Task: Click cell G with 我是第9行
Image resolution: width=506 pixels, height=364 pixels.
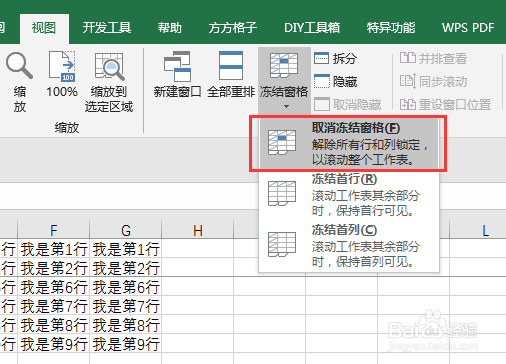Action: (125, 344)
